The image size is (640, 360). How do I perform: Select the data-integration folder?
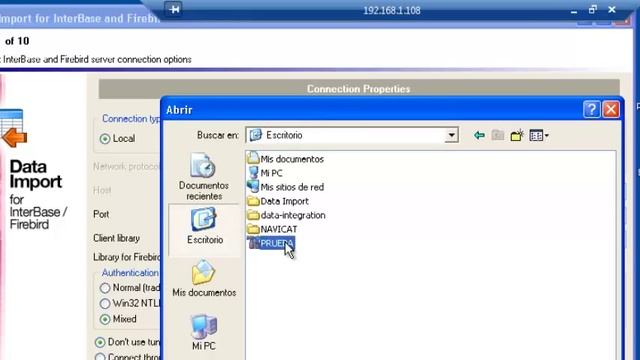(287, 215)
